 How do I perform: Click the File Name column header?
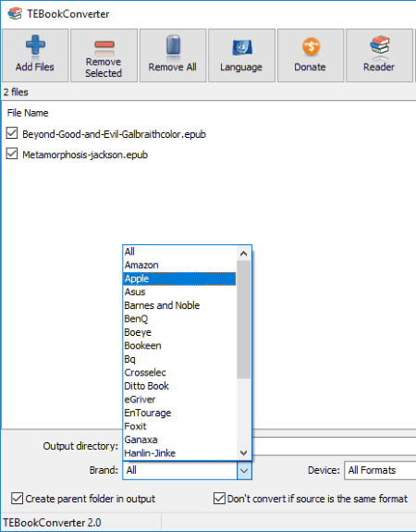pyautogui.click(x=28, y=113)
